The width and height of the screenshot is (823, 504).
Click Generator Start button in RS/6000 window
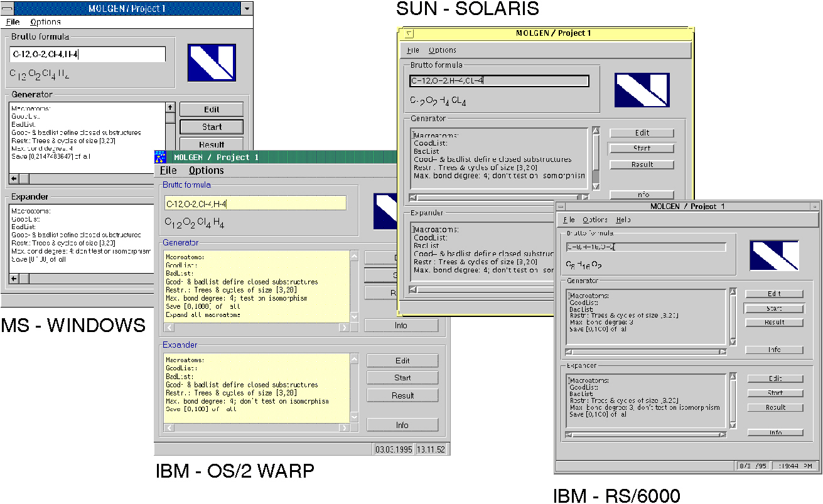pos(774,309)
